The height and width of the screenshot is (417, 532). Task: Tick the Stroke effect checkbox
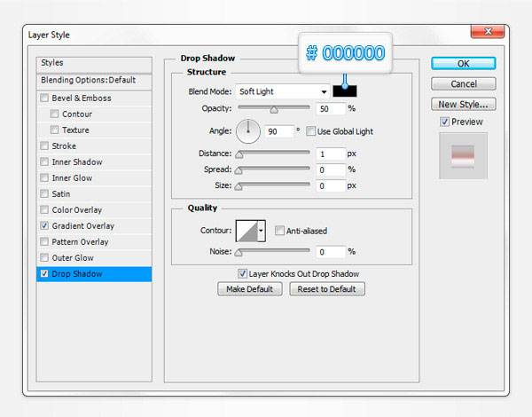click(x=44, y=146)
